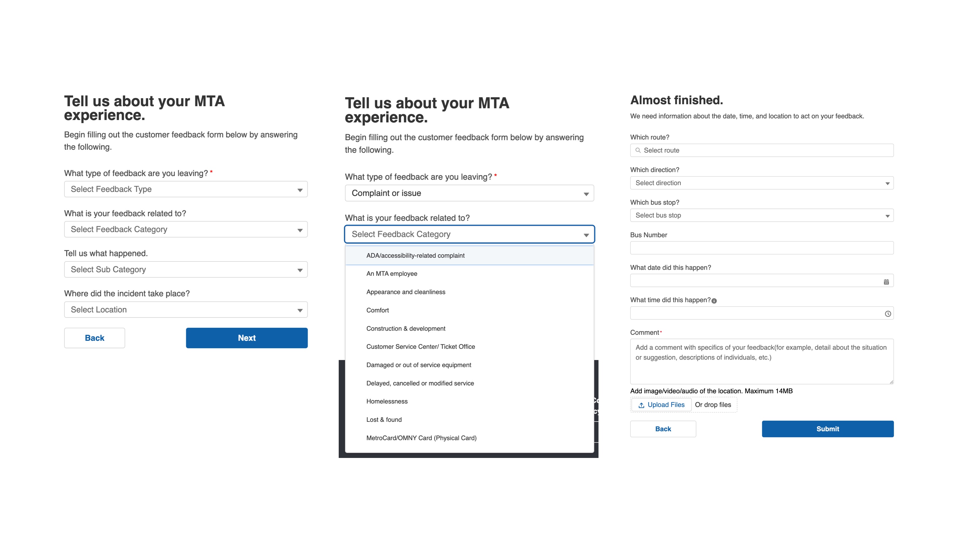Select Delayed, cancelled or modified service

pyautogui.click(x=420, y=383)
